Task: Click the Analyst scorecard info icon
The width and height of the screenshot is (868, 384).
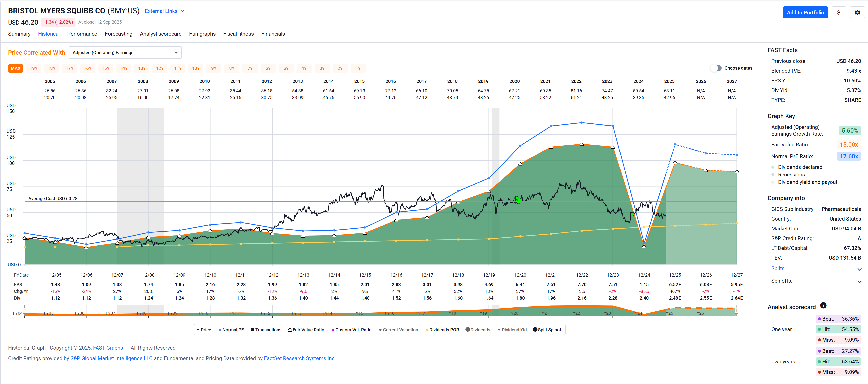Action: click(x=823, y=306)
